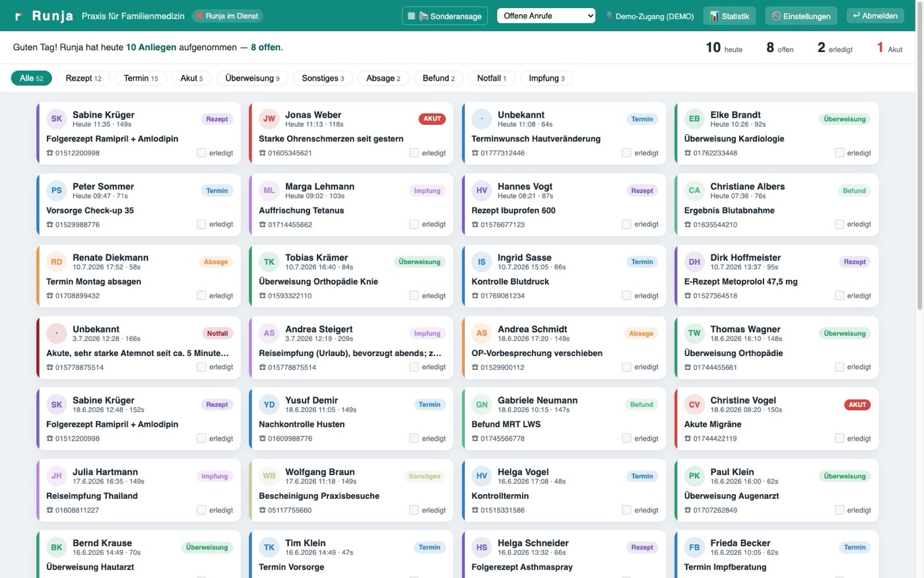The image size is (924, 578).
Task: Click the GN avatar on Gabriele Neumann's card
Action: (x=482, y=404)
